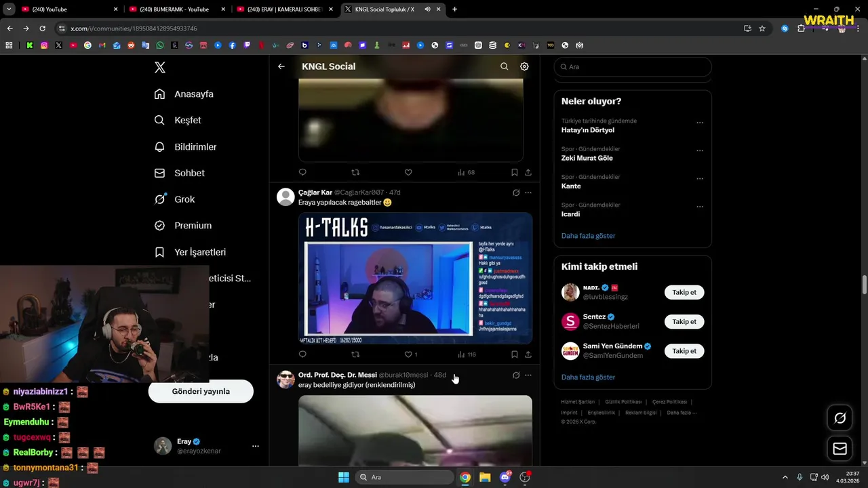Bookmark the top post with 68 views
The width and height of the screenshot is (868, 488).
click(x=515, y=172)
